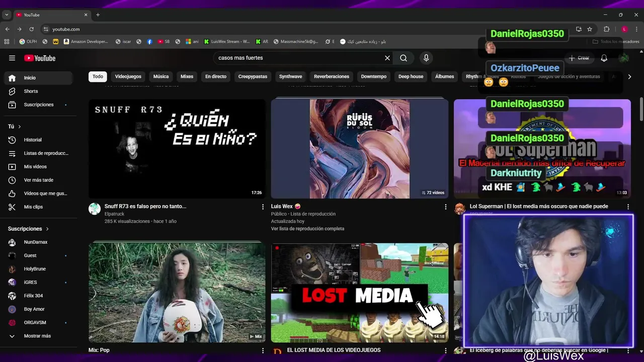Select the Deep house filter chip
Screen dimensions: 644x362
411,76
